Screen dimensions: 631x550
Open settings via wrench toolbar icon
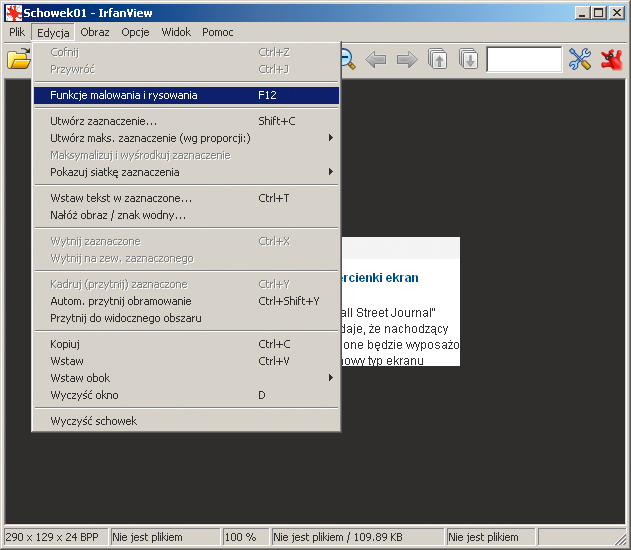click(x=580, y=60)
